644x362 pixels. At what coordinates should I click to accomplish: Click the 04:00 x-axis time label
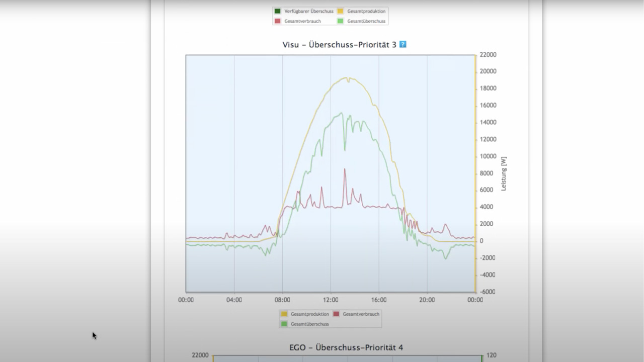pos(234,300)
